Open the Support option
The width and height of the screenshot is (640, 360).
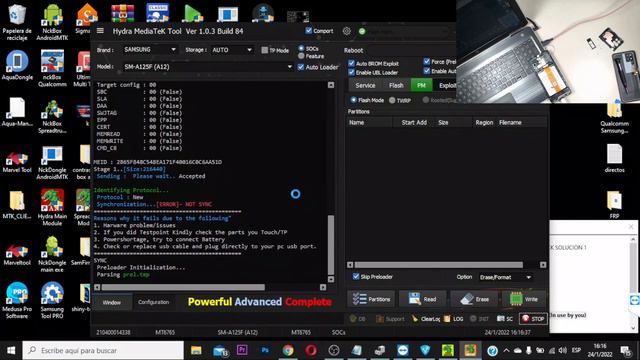pos(391,319)
